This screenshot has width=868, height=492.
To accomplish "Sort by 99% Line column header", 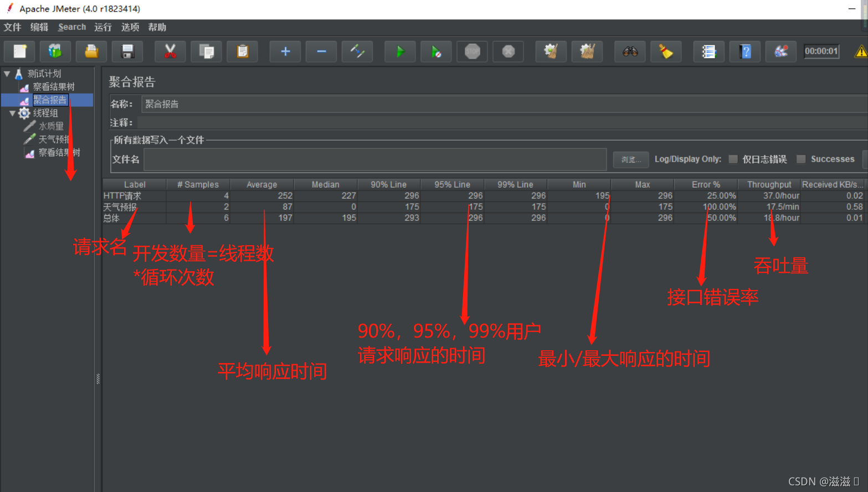I will point(515,184).
